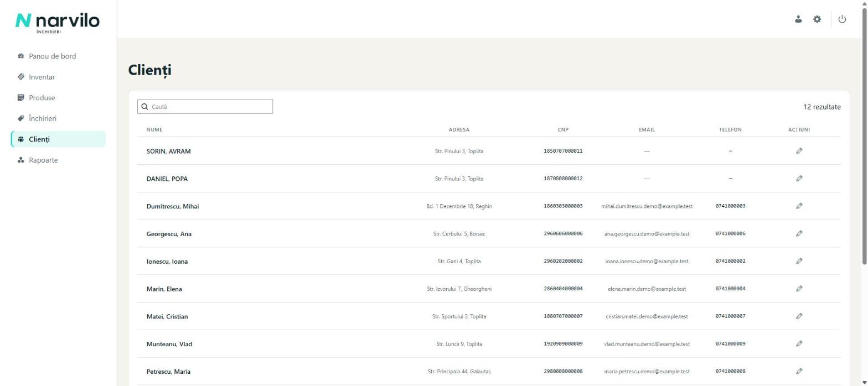Click the Panou de bord dashboard icon
The height and width of the screenshot is (386, 868).
21,56
